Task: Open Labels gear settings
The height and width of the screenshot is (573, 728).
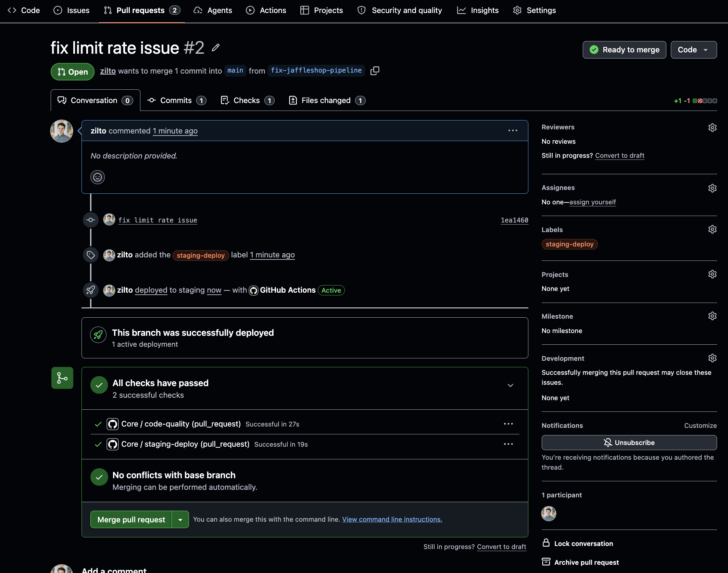Action: pyautogui.click(x=712, y=229)
